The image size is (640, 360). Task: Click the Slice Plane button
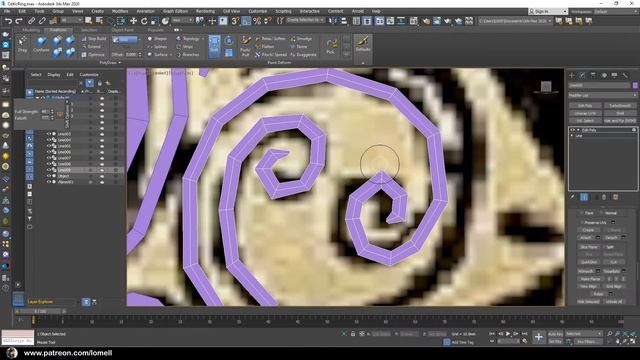(x=588, y=247)
